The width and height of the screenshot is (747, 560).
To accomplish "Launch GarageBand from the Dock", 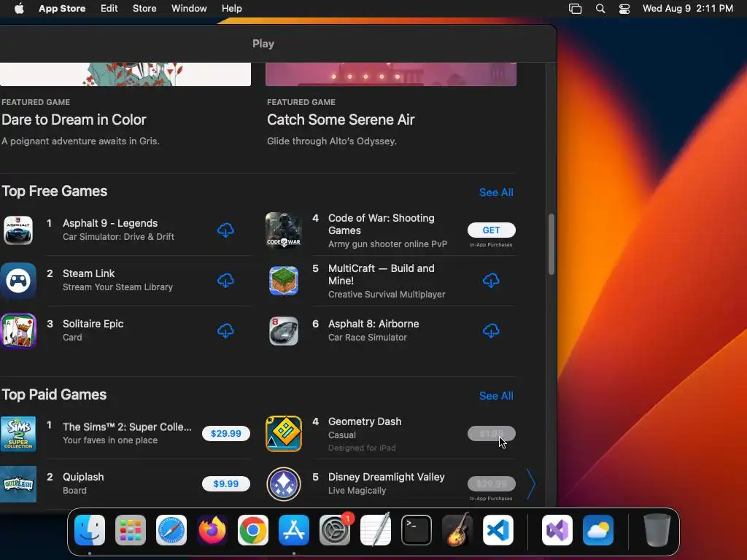I will pos(457,530).
